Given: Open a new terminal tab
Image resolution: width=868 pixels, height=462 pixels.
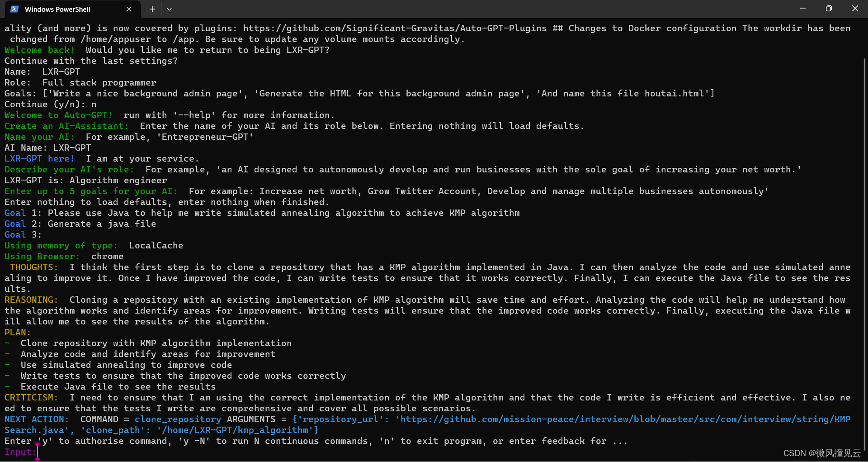Looking at the screenshot, I should (x=152, y=9).
